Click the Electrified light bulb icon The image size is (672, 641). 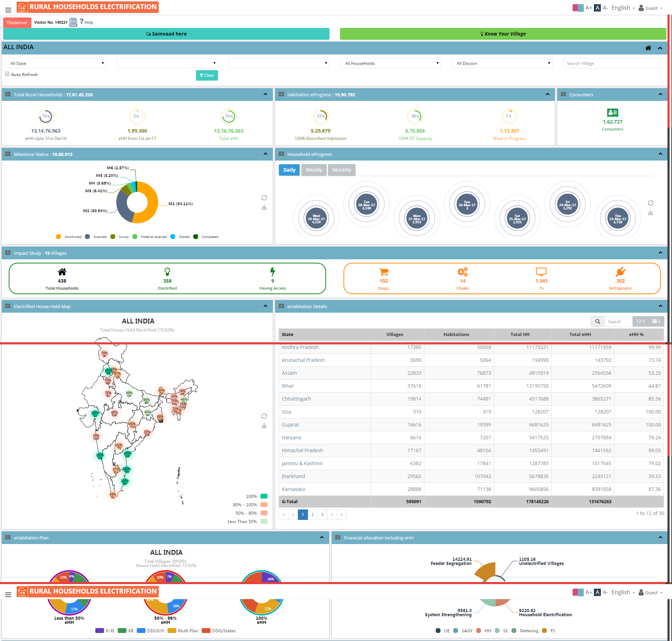point(167,272)
